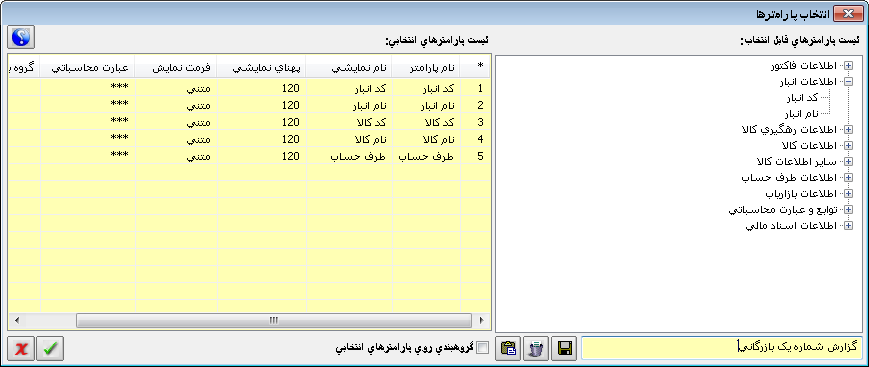Expand the اطلاعات اسناد مالي node
Screen dimensions: 869x367
click(847, 226)
